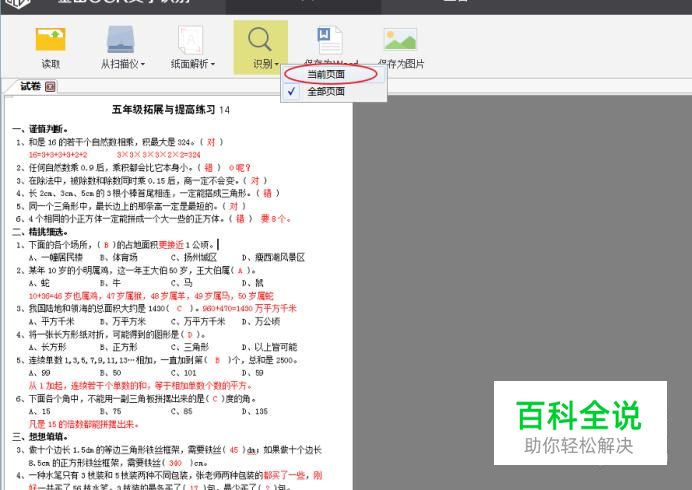Image resolution: width=692 pixels, height=490 pixels.
Task: Click the 保存为图片 label
Action: pos(401,64)
